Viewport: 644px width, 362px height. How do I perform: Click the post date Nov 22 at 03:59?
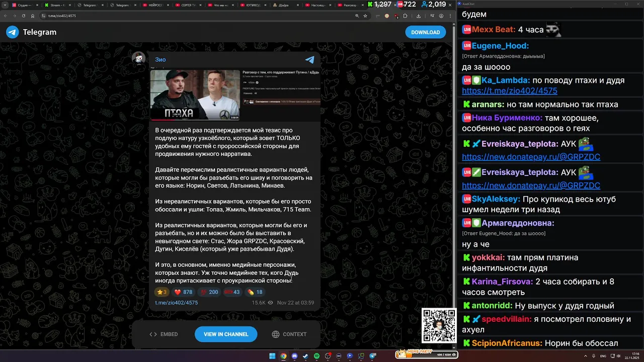(295, 303)
